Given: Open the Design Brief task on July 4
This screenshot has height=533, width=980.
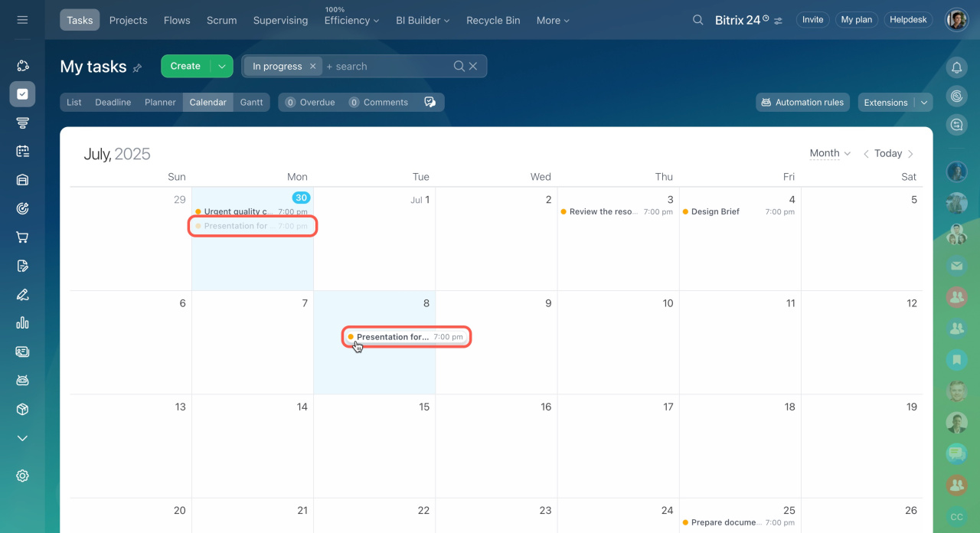Looking at the screenshot, I should (x=715, y=212).
